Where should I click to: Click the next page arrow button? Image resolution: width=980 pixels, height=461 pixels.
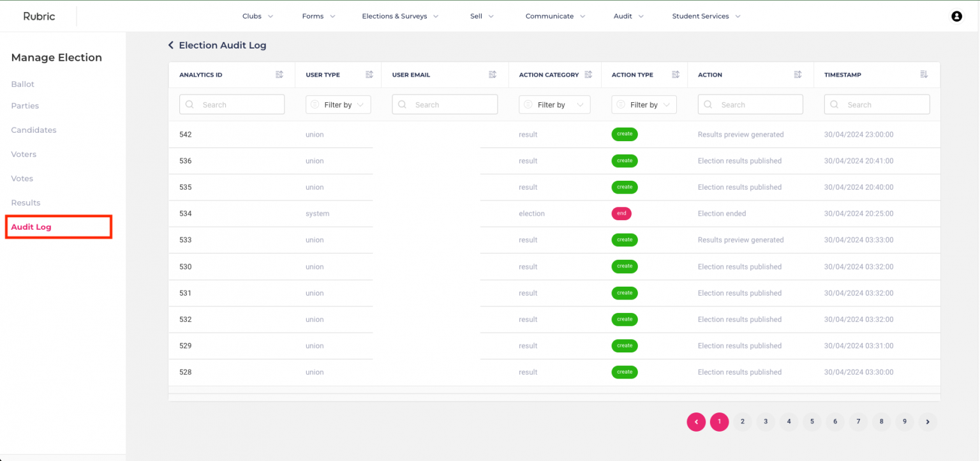pos(928,421)
